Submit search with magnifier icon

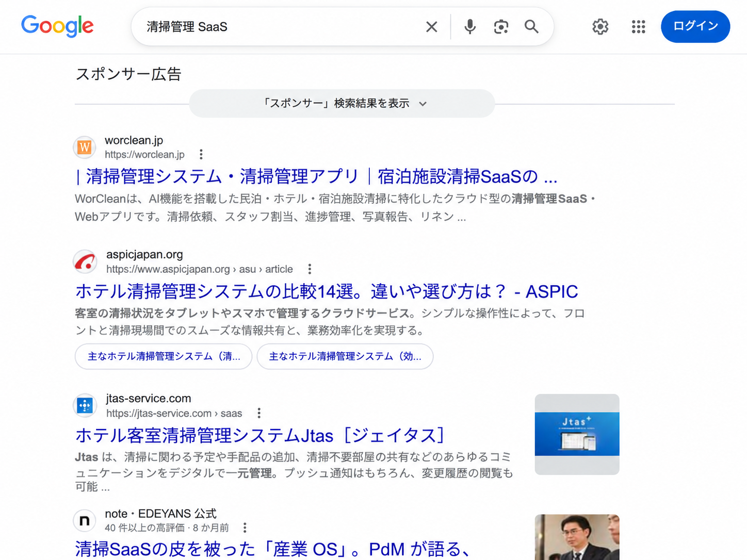coord(531,27)
